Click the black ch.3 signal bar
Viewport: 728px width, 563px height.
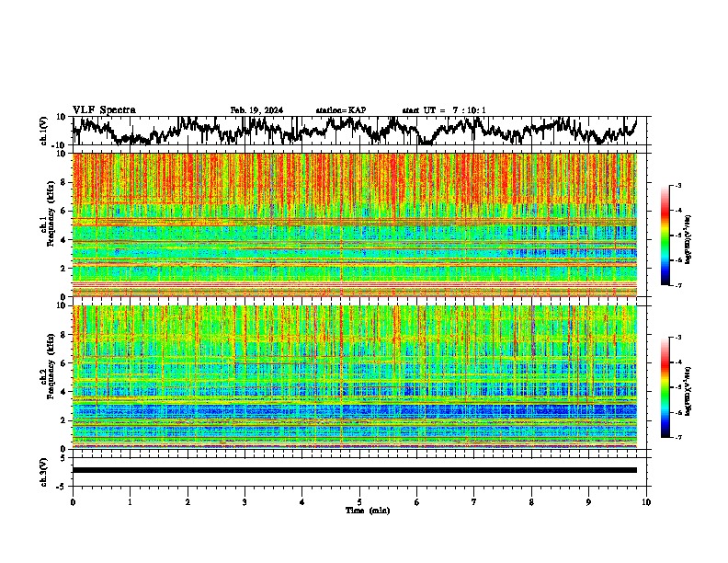coord(355,470)
